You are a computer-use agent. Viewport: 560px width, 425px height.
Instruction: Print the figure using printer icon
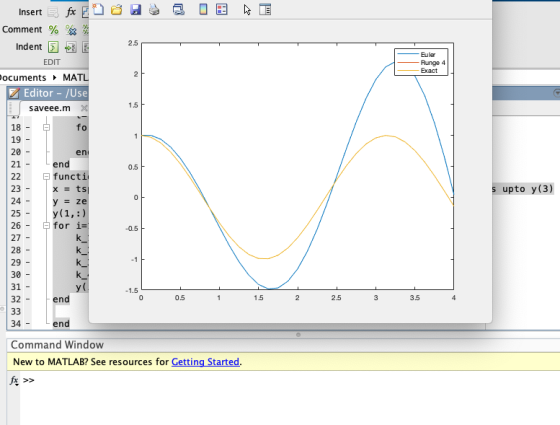coord(154,9)
